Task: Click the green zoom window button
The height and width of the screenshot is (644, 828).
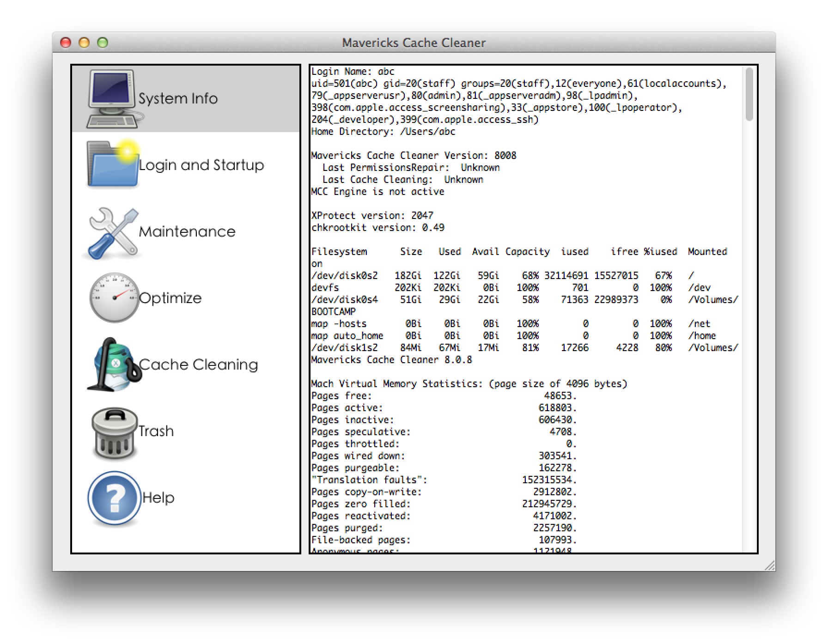Action: tap(103, 43)
